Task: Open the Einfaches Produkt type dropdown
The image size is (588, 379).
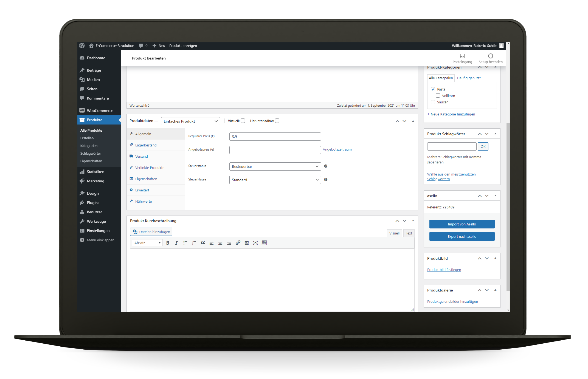Action: point(190,121)
